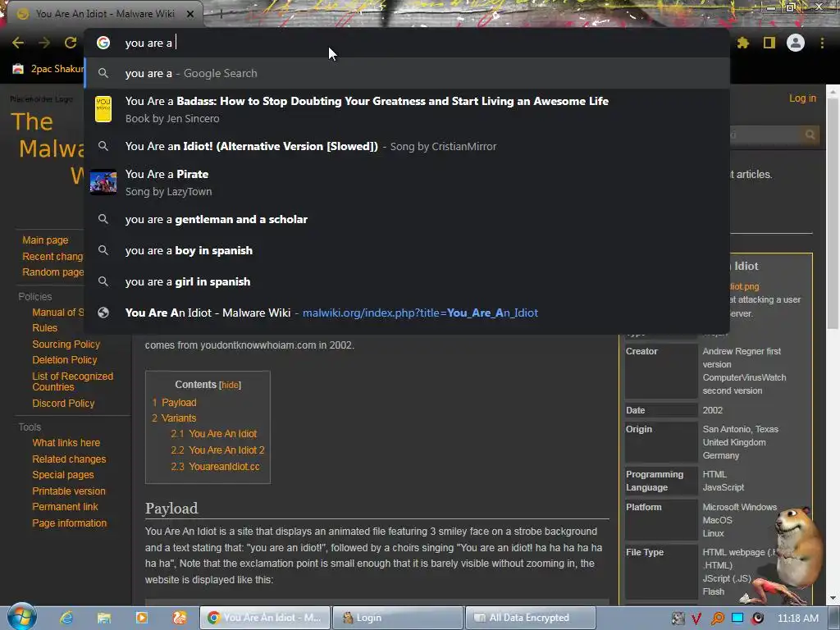
Task: Click the hamster desktop character
Action: coord(797,546)
